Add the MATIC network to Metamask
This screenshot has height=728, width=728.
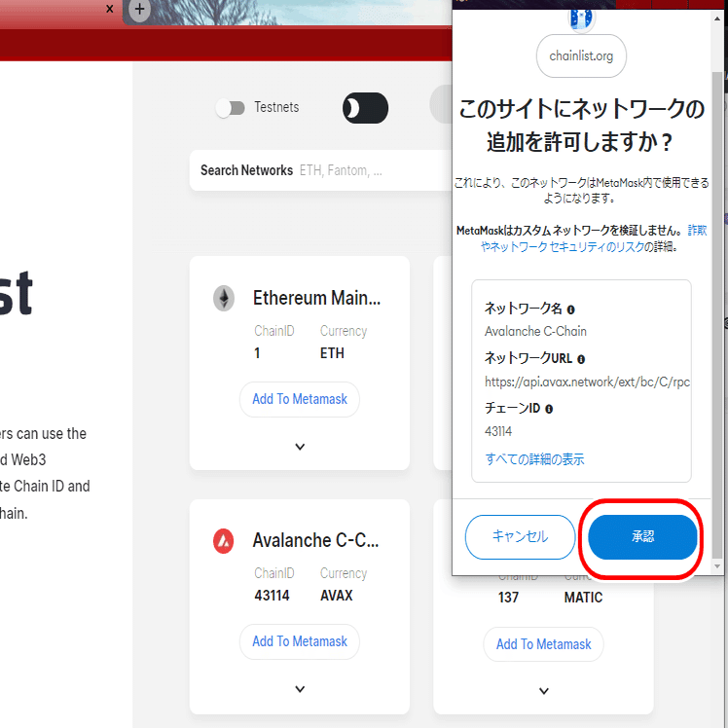click(x=544, y=644)
